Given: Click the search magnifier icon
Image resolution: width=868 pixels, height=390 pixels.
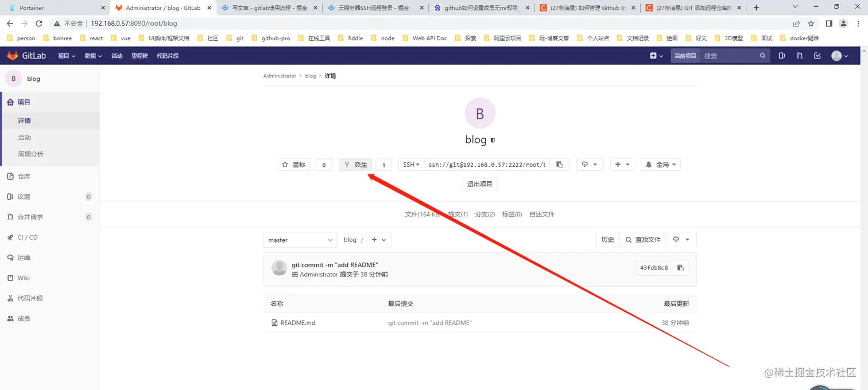Looking at the screenshot, I should [762, 56].
